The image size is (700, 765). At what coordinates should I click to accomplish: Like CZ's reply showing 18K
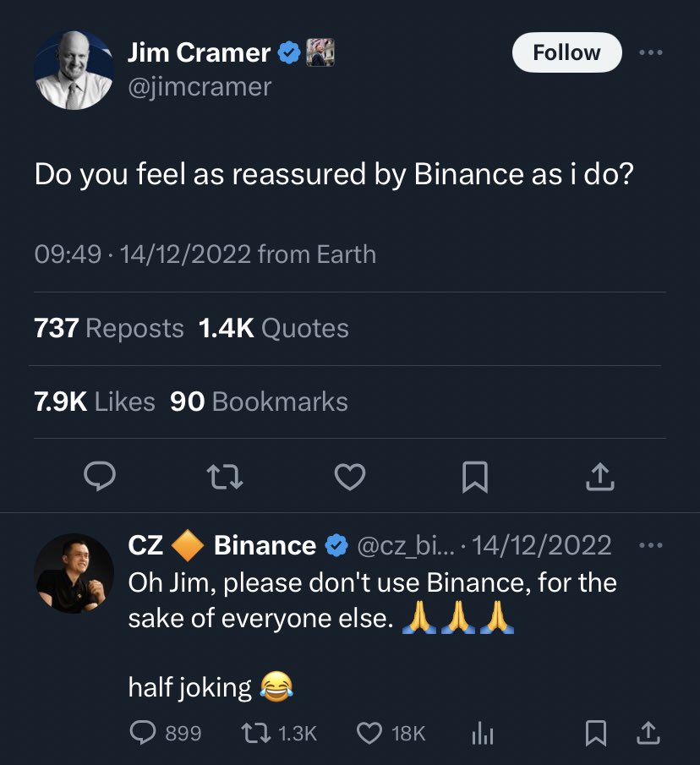point(391,733)
